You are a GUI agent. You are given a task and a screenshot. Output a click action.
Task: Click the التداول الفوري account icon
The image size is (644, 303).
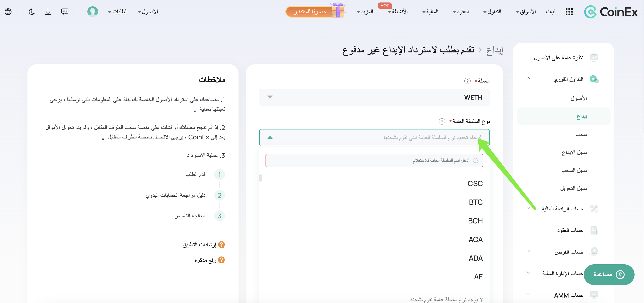(594, 79)
